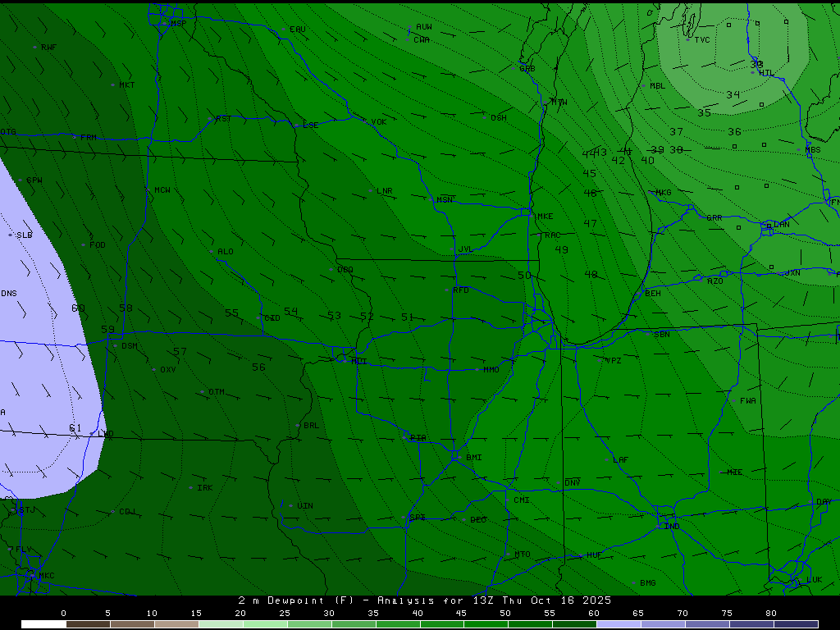Choose the pale green 15–20 color bar swatch
Viewport: 840px width, 630px height.
tap(221, 624)
